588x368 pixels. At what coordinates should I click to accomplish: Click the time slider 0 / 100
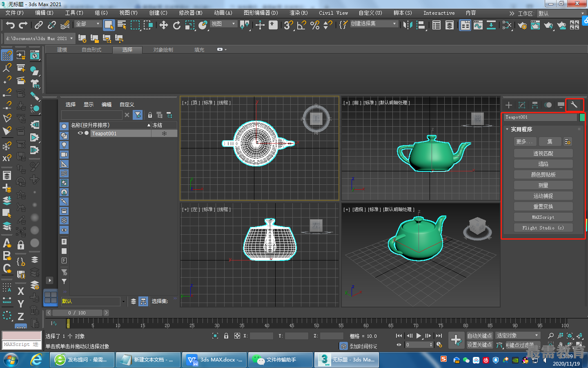click(77, 313)
